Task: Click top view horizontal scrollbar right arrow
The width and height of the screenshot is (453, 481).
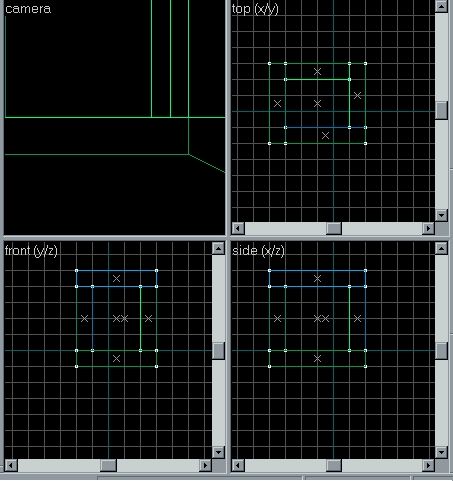Action: [x=428, y=228]
